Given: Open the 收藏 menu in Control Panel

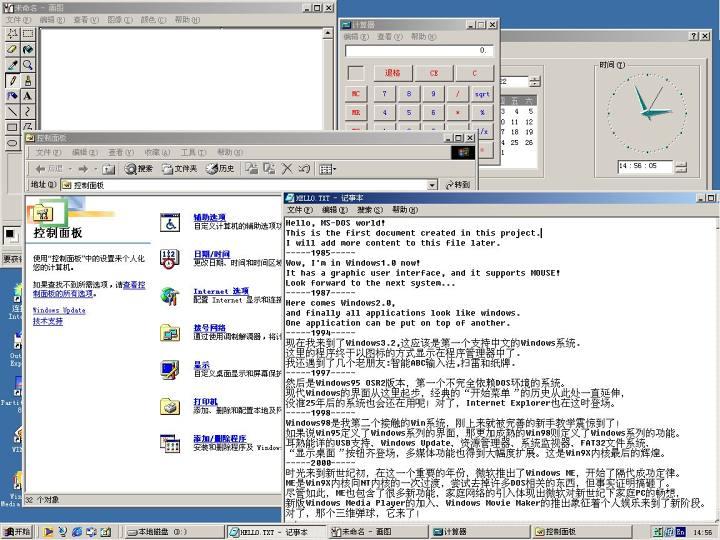Looking at the screenshot, I should [157, 152].
